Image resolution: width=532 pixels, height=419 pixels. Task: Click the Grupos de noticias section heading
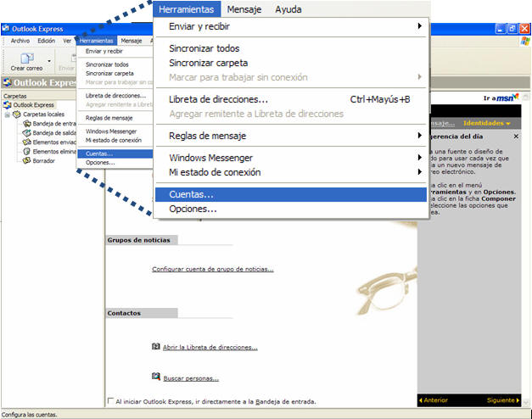139,240
